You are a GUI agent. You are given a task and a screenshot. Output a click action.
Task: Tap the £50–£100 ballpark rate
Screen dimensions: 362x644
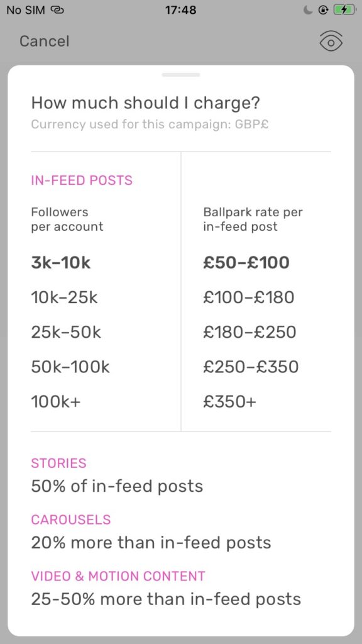click(246, 263)
